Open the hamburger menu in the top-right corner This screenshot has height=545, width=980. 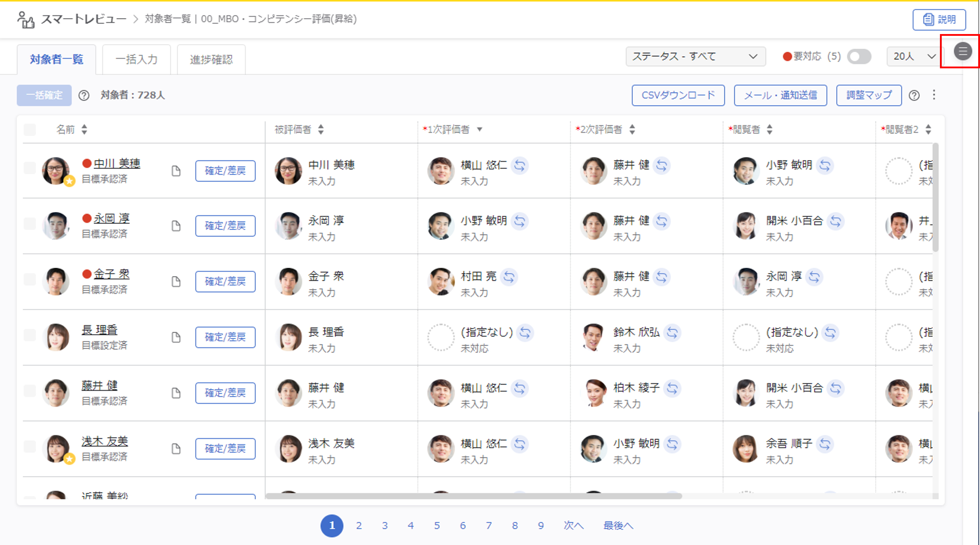pos(962,51)
